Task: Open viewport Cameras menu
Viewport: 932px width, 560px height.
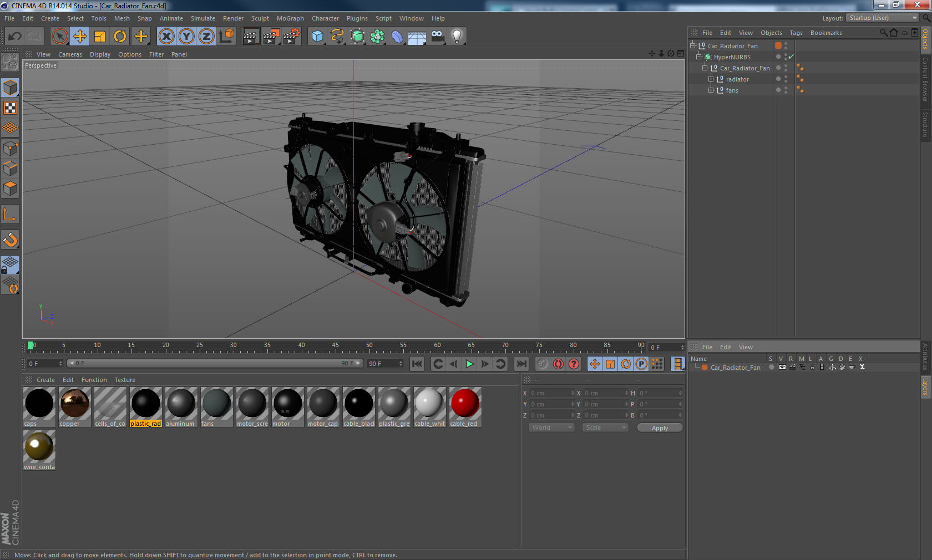Action: click(70, 54)
